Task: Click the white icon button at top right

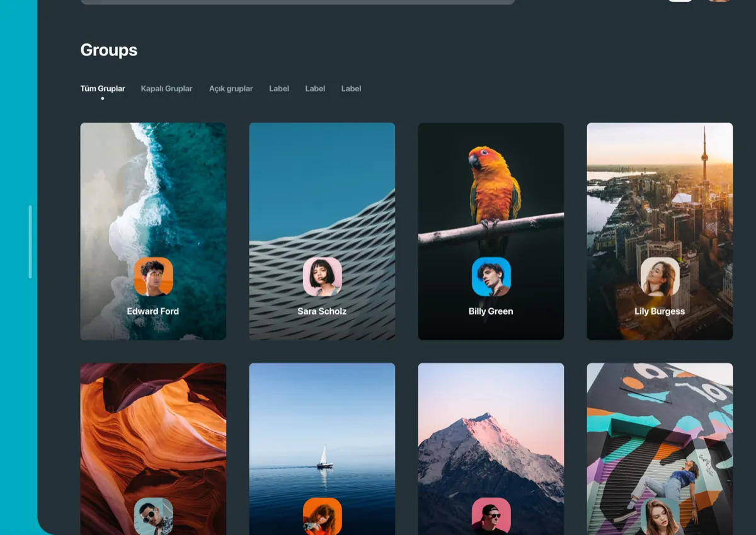Action: click(680, 2)
